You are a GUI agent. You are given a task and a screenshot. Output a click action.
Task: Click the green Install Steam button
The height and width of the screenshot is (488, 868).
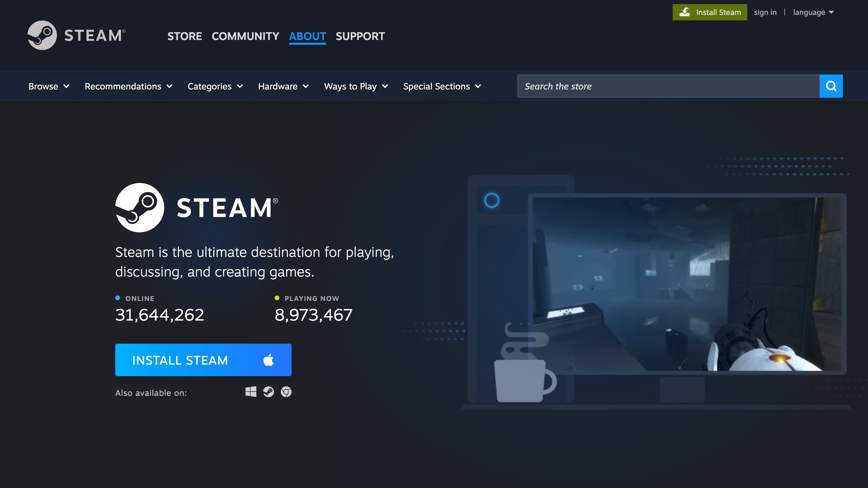710,12
